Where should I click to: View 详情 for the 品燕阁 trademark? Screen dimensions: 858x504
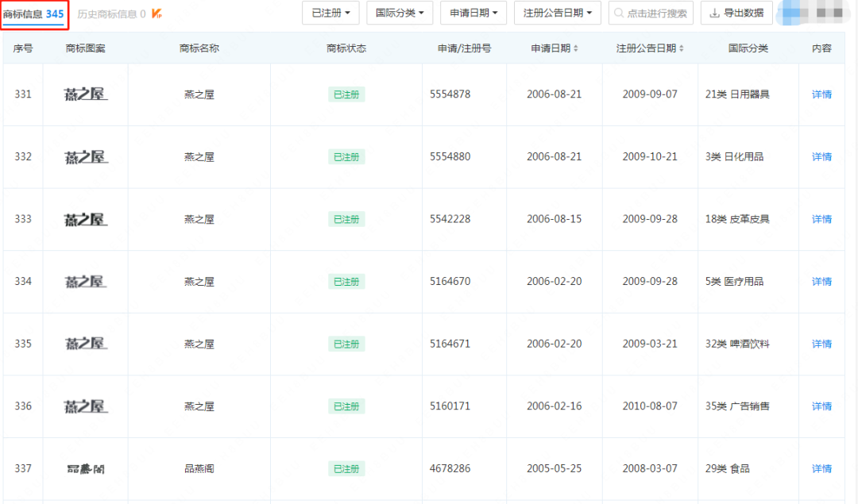click(821, 468)
